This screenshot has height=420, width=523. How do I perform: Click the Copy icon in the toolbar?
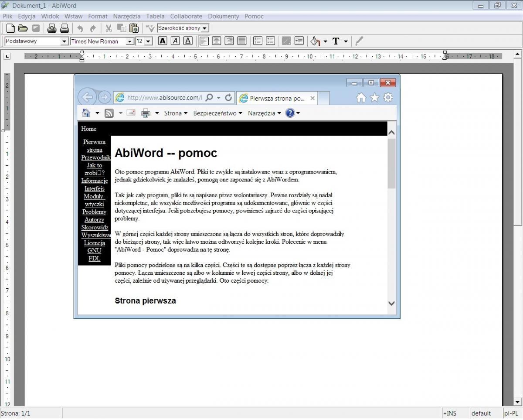click(x=122, y=28)
